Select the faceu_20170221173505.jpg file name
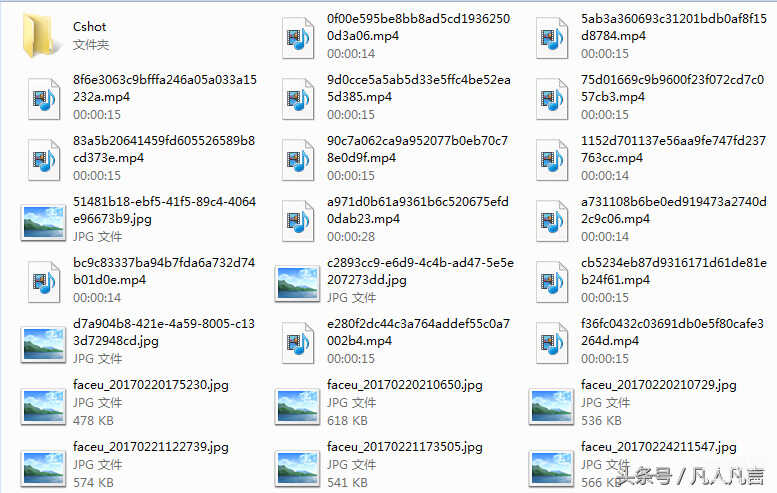 coord(405,447)
